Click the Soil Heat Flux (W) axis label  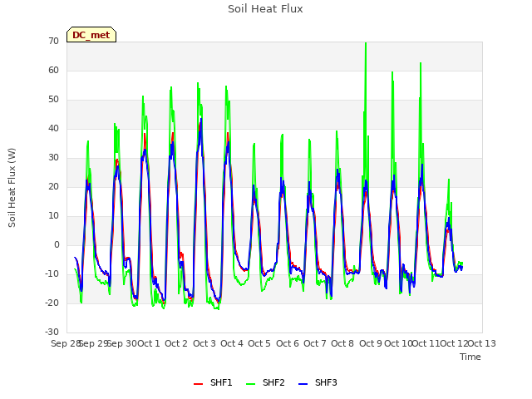(x=12, y=188)
